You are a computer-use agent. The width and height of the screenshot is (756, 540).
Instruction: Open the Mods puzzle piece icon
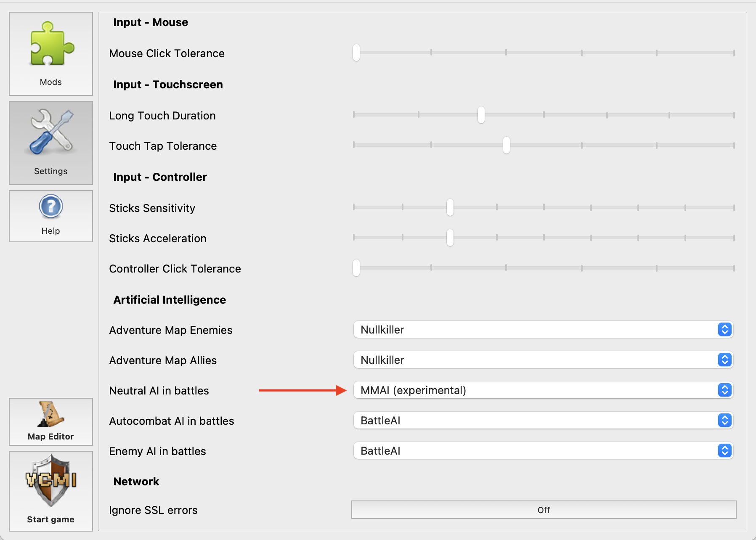[51, 44]
